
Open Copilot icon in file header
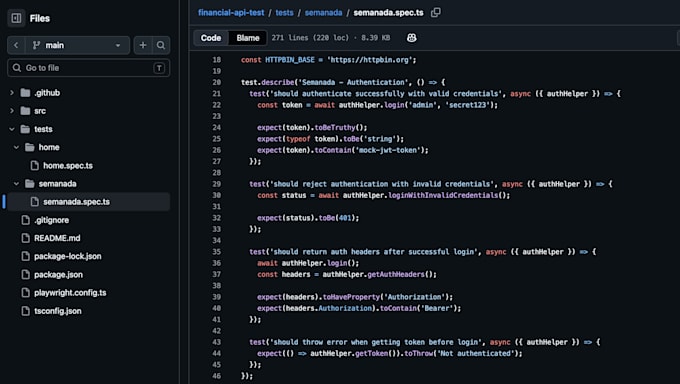[x=412, y=38]
